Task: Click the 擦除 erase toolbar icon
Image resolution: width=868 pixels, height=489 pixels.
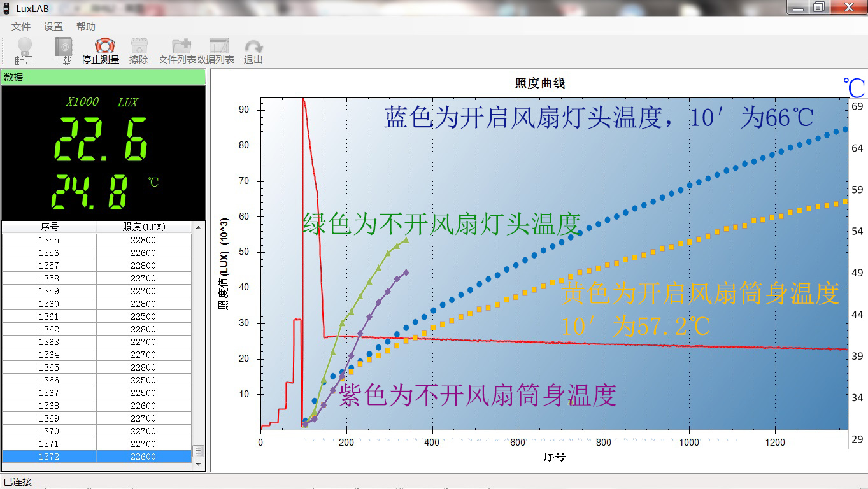Action: tap(139, 51)
